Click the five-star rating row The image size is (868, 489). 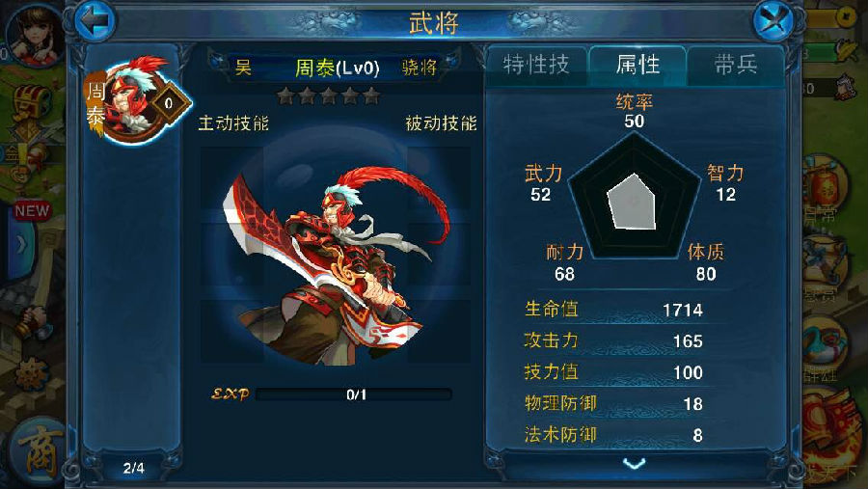(329, 96)
